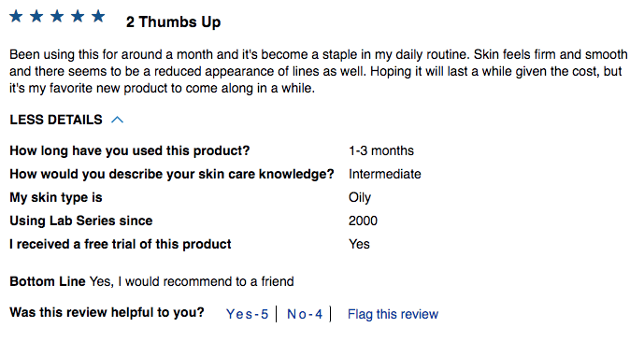Click the review body paragraph text
The image size is (644, 342).
[x=319, y=71]
